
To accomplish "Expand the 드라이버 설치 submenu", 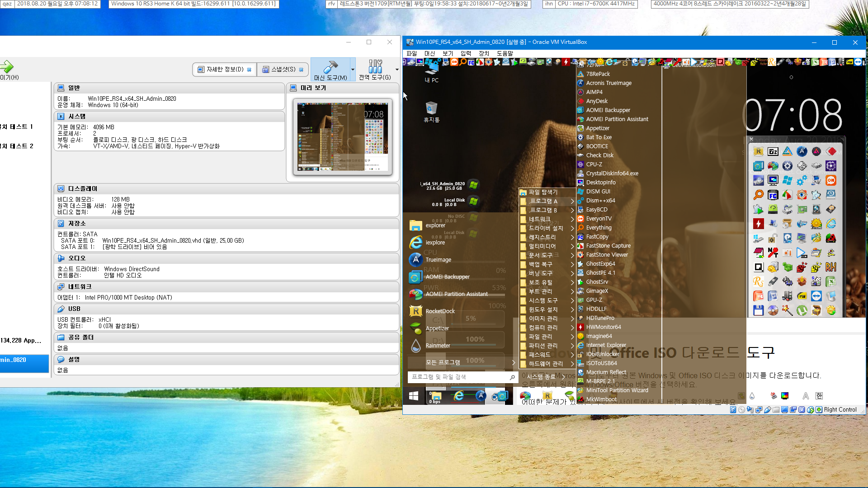I will [x=547, y=228].
